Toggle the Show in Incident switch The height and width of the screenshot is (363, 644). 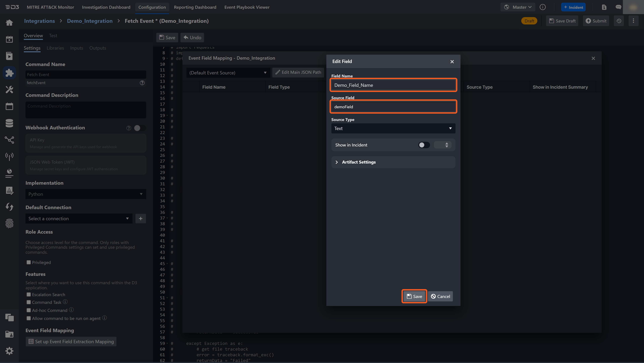pyautogui.click(x=424, y=145)
